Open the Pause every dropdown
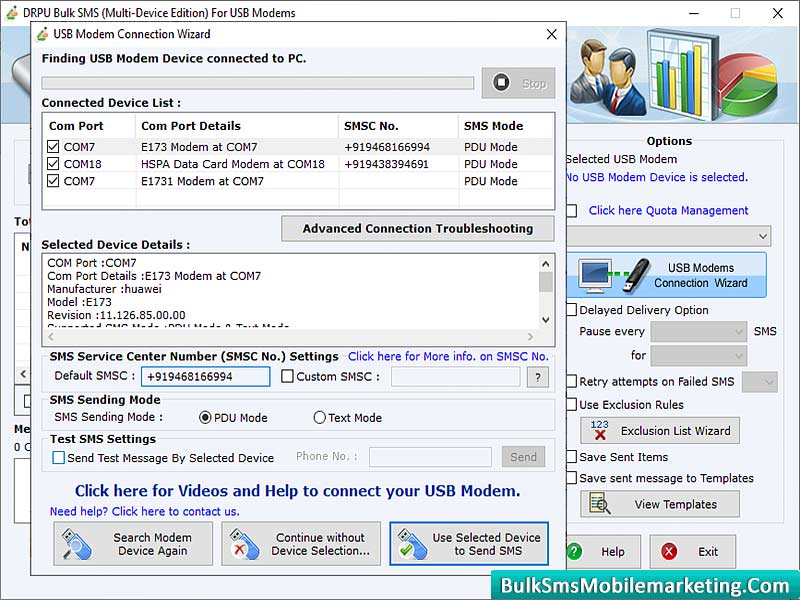Screen dimensions: 800x600 (x=699, y=332)
